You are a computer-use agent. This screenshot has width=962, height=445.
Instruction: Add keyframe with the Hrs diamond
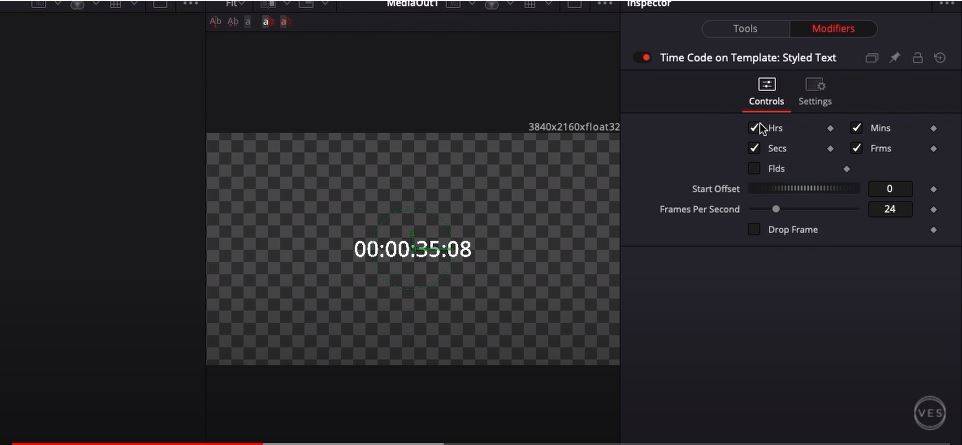831,128
